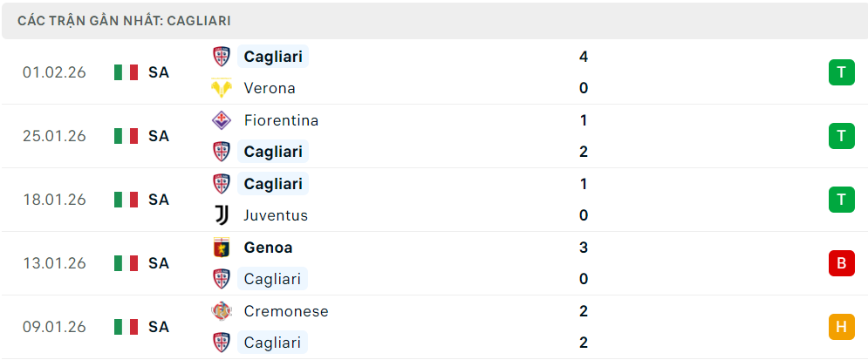Open the Juventus team link
868x360 pixels.
(276, 215)
